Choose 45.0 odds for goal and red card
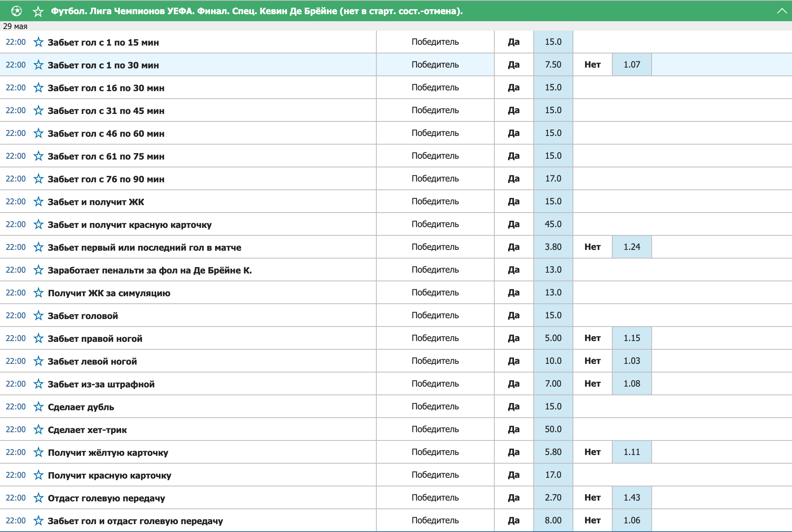The height and width of the screenshot is (532, 792). coord(553,224)
